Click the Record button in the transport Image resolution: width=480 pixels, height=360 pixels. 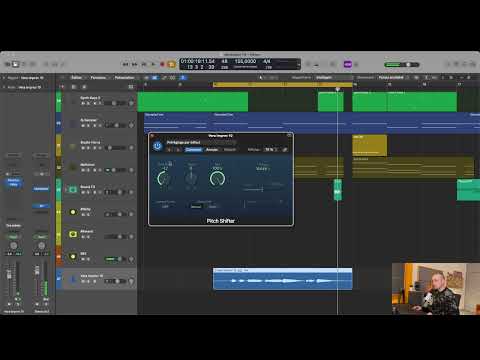pyautogui.click(x=162, y=64)
